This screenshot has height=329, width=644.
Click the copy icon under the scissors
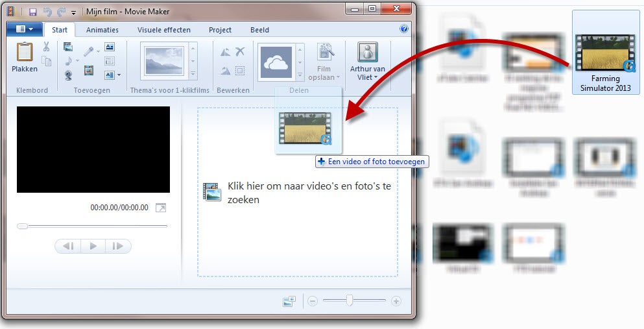pos(47,61)
